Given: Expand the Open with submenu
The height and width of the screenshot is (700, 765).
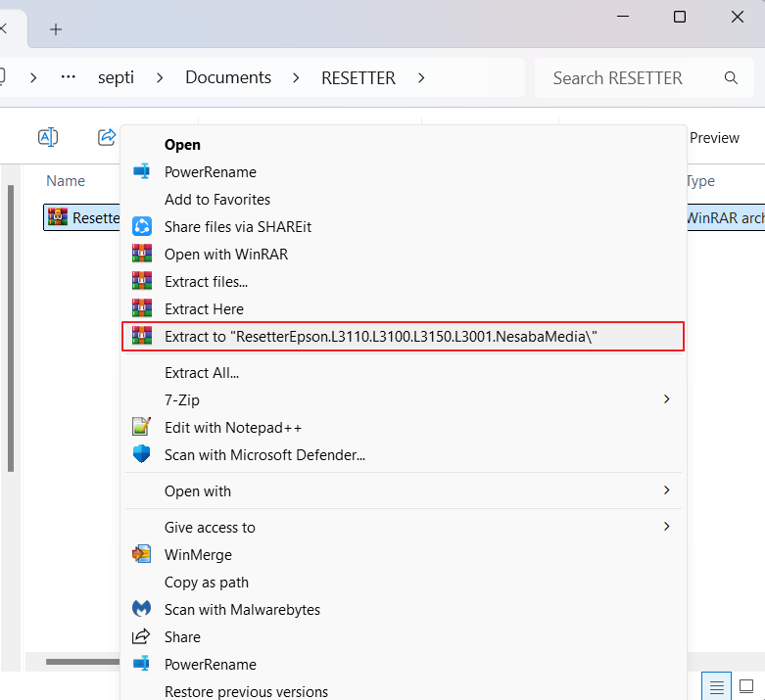Looking at the screenshot, I should 666,490.
